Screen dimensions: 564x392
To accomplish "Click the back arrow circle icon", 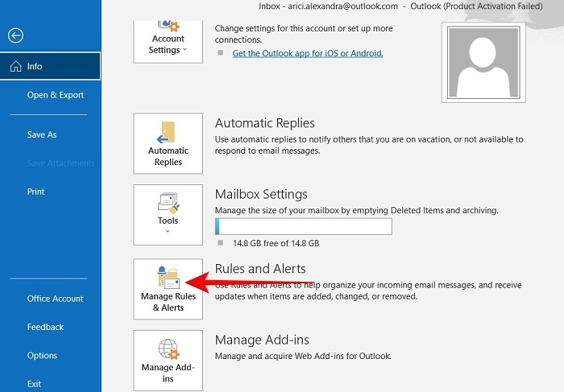I will pos(15,35).
